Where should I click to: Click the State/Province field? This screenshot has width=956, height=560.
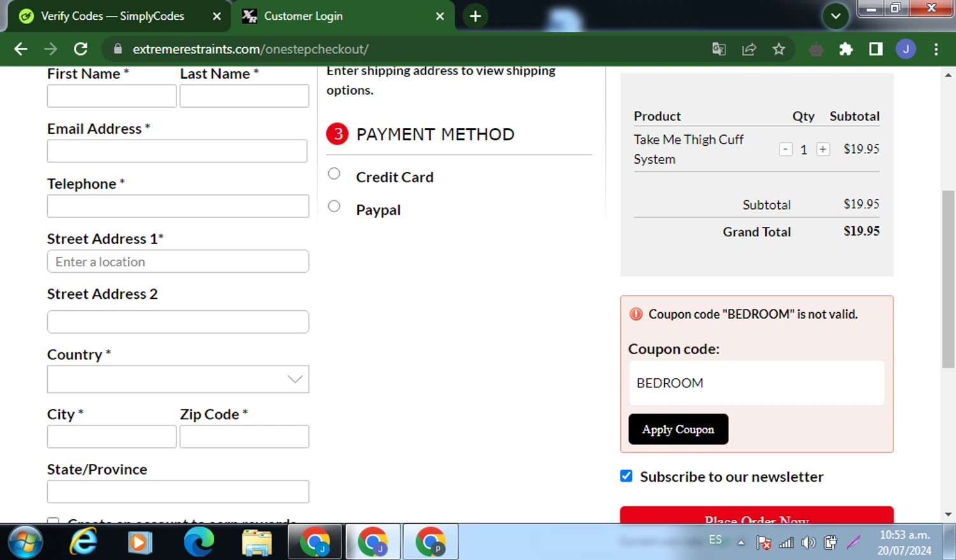178,492
